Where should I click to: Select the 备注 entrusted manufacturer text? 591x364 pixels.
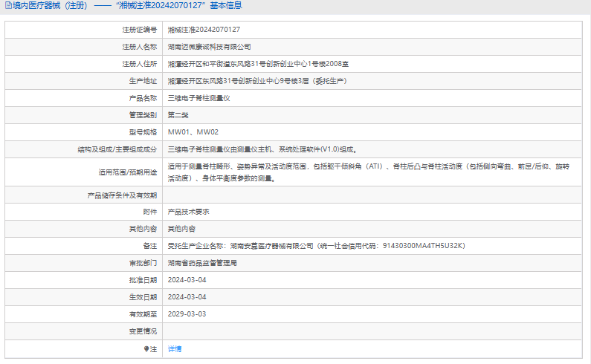point(317,246)
